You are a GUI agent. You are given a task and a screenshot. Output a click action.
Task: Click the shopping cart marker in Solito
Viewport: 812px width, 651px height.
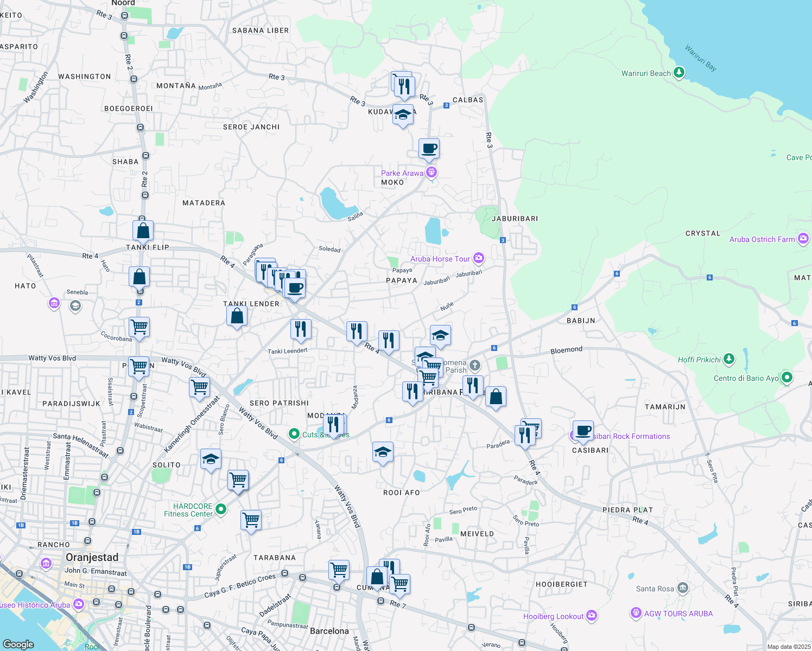pyautogui.click(x=238, y=480)
